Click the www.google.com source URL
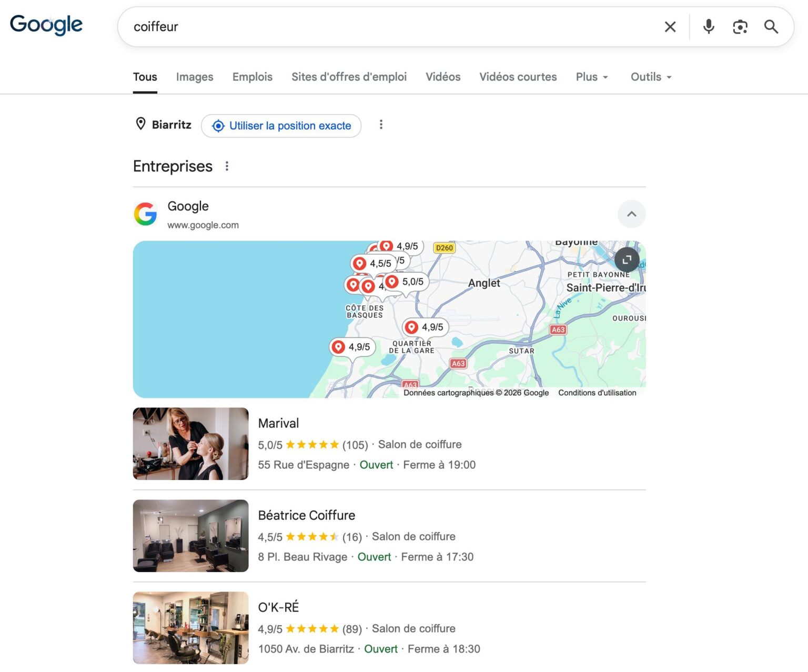Image resolution: width=808 pixels, height=672 pixels. 203,225
